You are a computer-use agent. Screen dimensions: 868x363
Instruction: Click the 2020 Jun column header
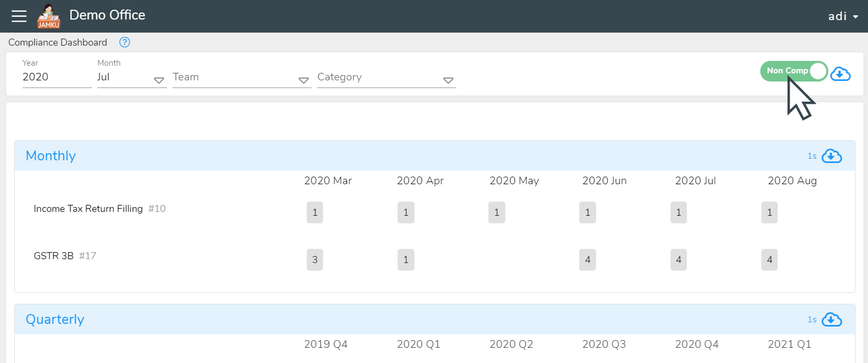tap(605, 181)
